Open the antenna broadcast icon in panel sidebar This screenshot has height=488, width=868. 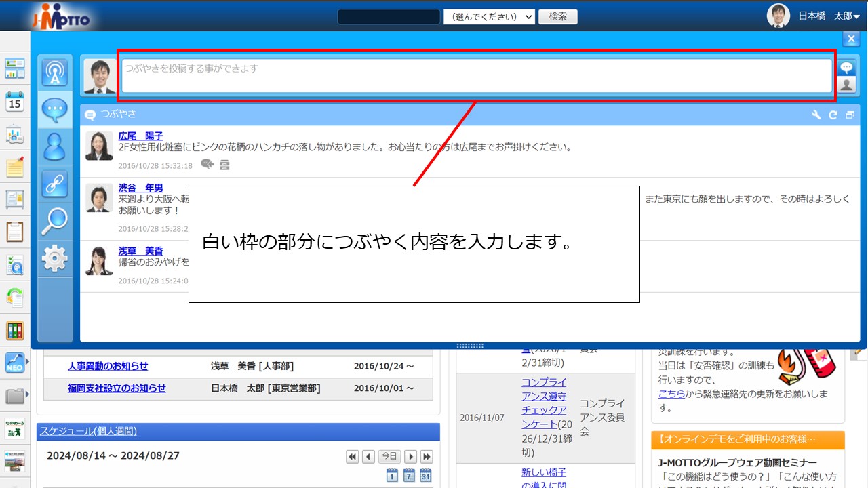[55, 73]
